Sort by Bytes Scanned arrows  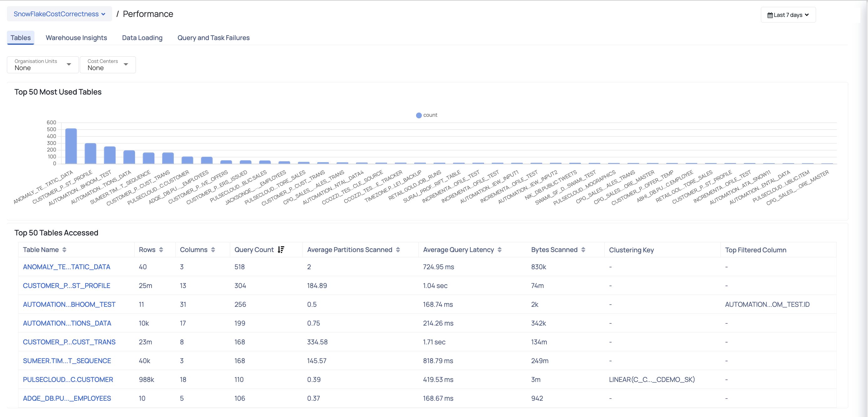[x=583, y=250]
